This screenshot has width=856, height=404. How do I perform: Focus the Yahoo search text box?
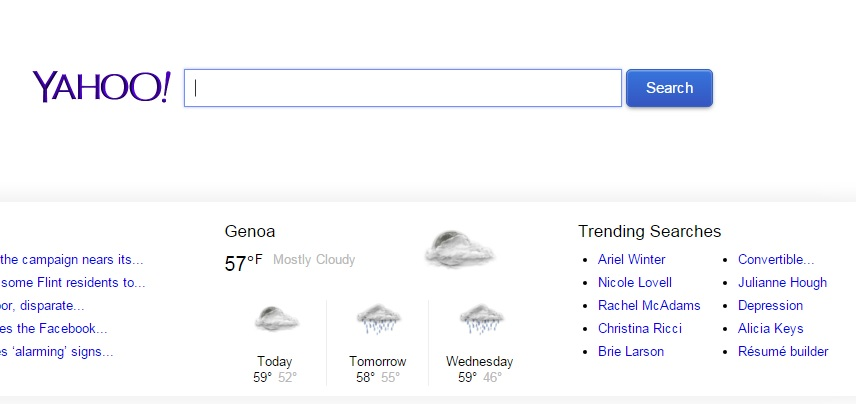pyautogui.click(x=403, y=88)
